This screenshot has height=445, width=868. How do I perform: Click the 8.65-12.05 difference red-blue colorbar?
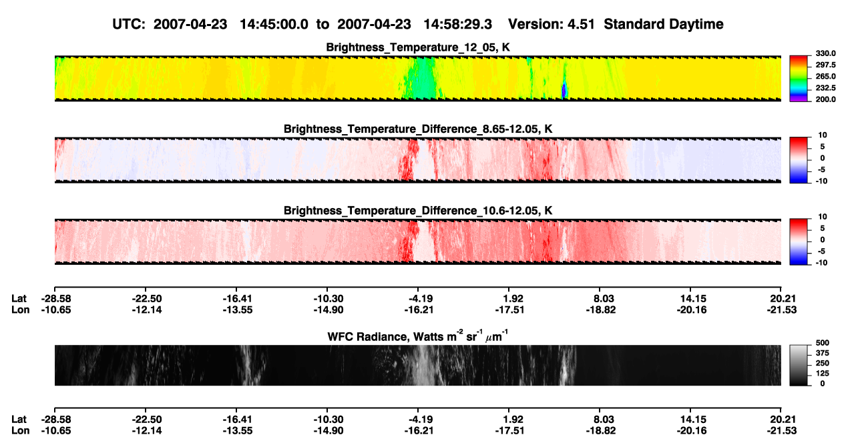click(798, 159)
